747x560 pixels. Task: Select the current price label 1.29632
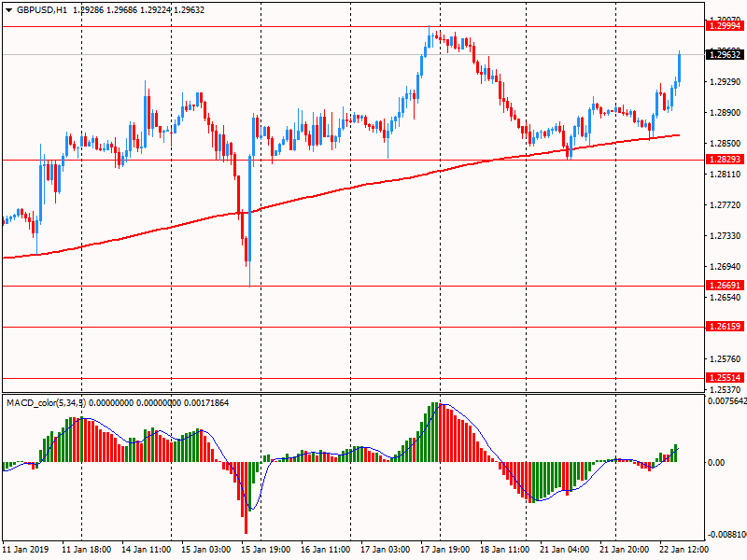[726, 55]
